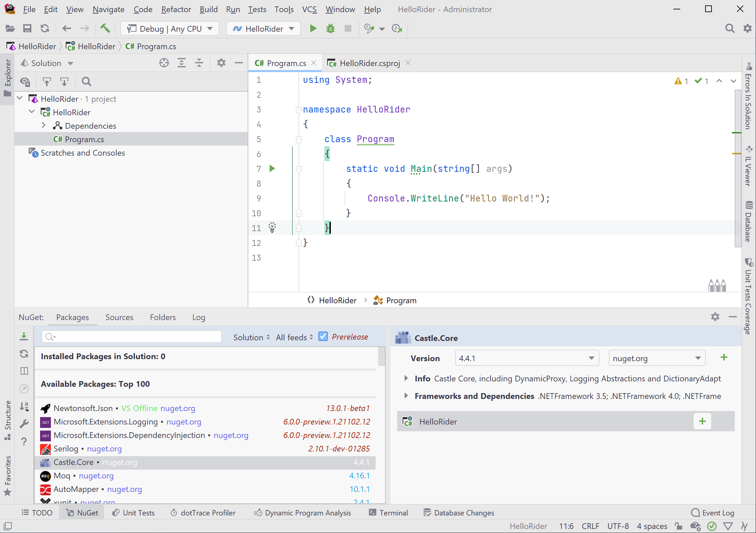The height and width of the screenshot is (533, 756).
Task: Uncheck the Prerelease checkbox
Action: pos(323,337)
